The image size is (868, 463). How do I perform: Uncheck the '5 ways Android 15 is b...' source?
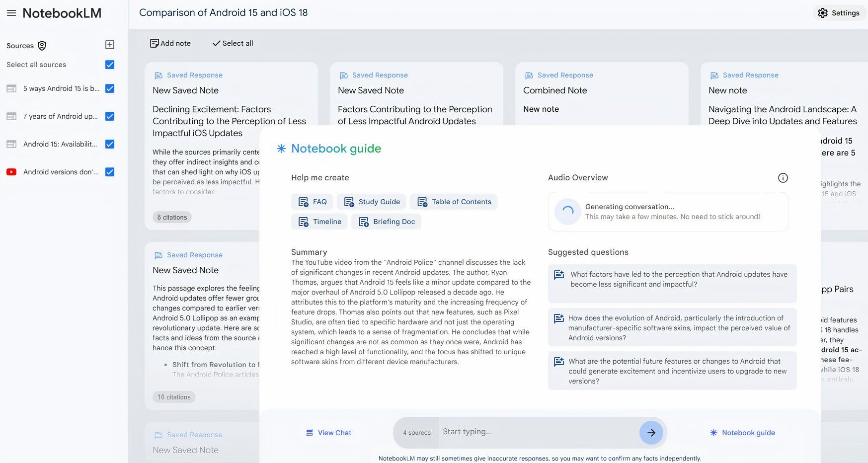point(110,88)
